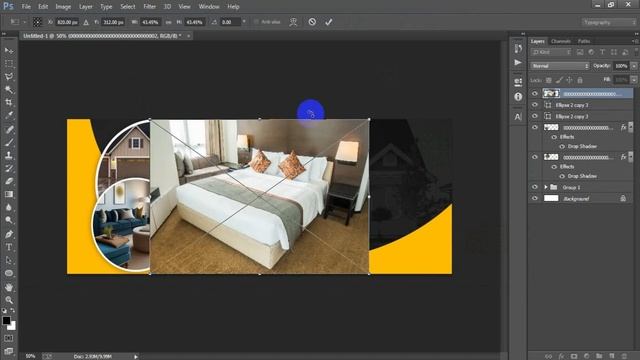The height and width of the screenshot is (360, 640).
Task: Close the Untitled-1 document tab
Action: point(188,36)
